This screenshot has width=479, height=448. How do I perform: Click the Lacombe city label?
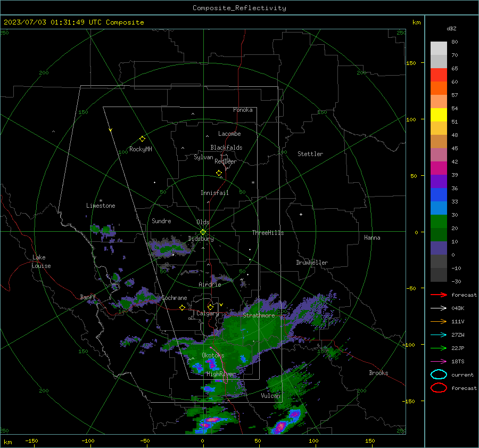pyautogui.click(x=229, y=134)
